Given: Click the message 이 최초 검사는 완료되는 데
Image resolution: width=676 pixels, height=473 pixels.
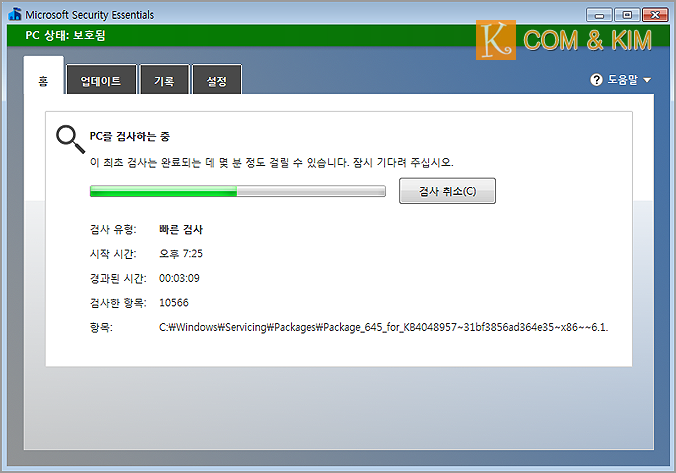Looking at the screenshot, I should coord(272,163).
